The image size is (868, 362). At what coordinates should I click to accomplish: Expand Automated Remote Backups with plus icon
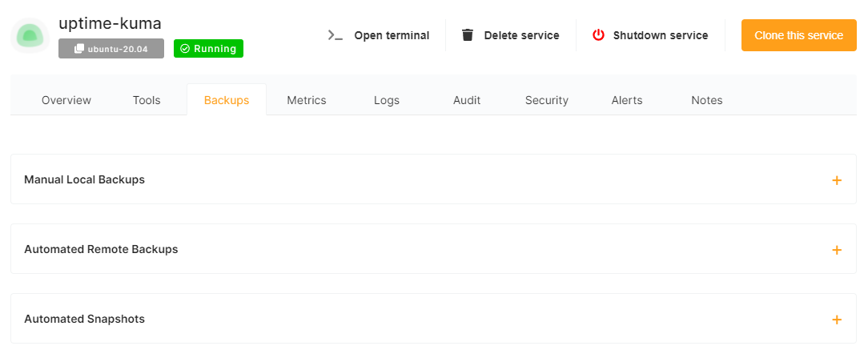(837, 250)
